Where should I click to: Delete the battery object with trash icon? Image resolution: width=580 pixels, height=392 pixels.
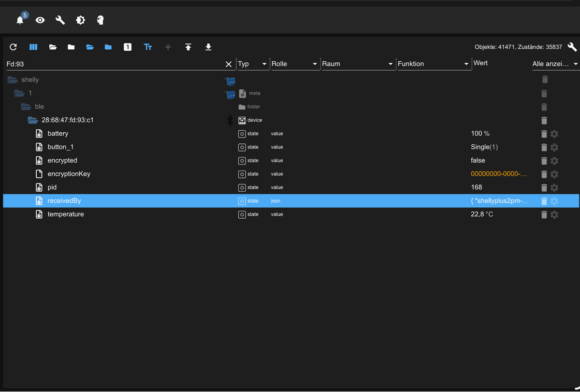coord(544,134)
